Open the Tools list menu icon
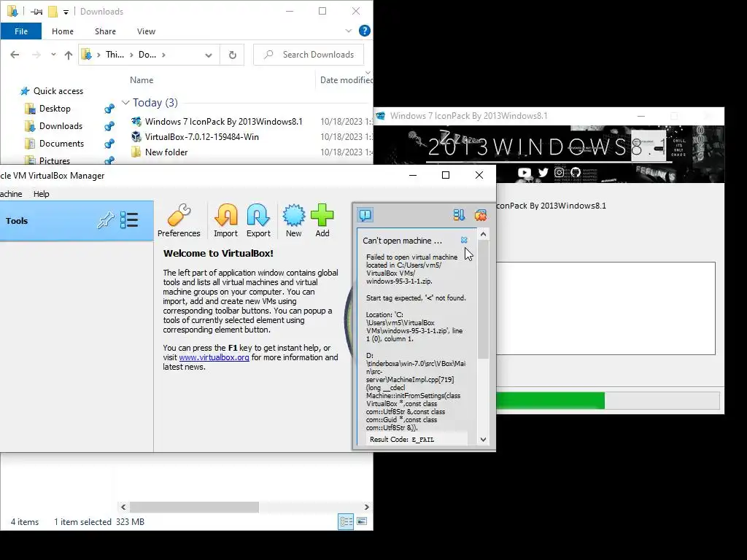 [x=129, y=220]
